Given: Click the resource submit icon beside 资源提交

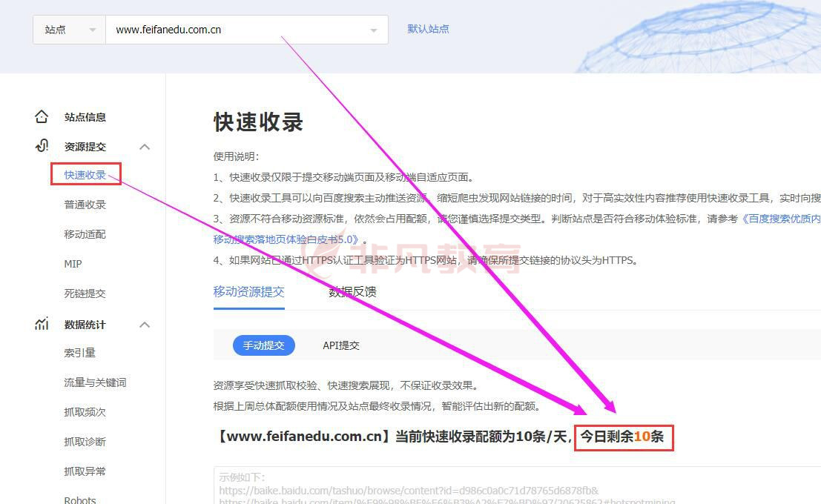Looking at the screenshot, I should (42, 146).
